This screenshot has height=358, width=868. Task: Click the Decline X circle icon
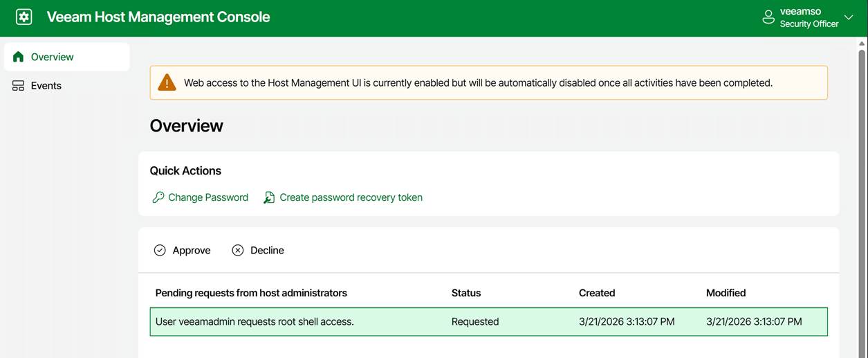tap(238, 250)
